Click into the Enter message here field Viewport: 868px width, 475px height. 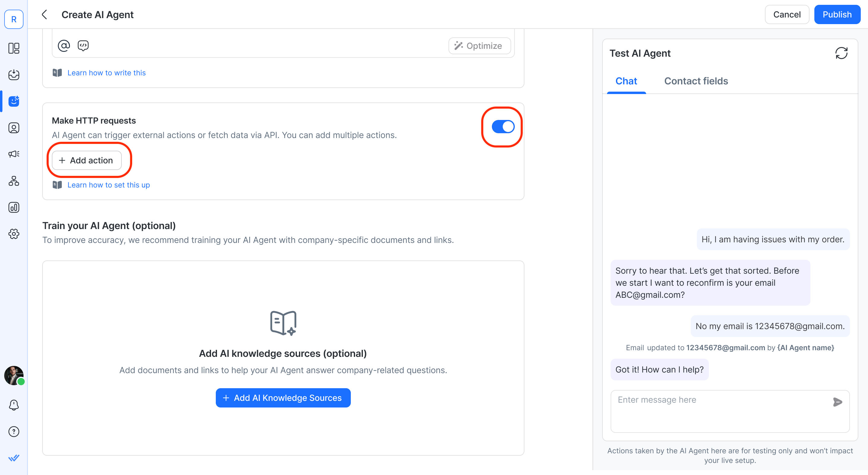coord(721,411)
